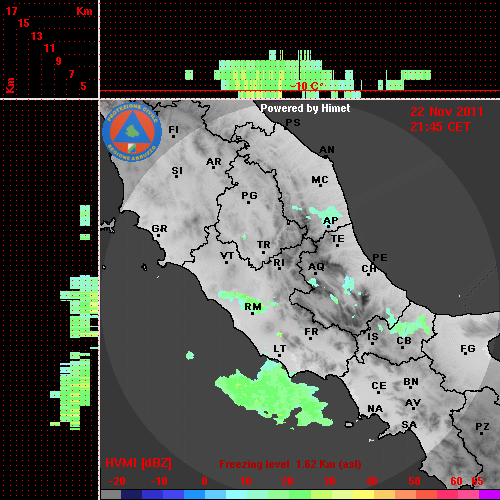Select the FG city label
The height and width of the screenshot is (500, 500).
[468, 349]
